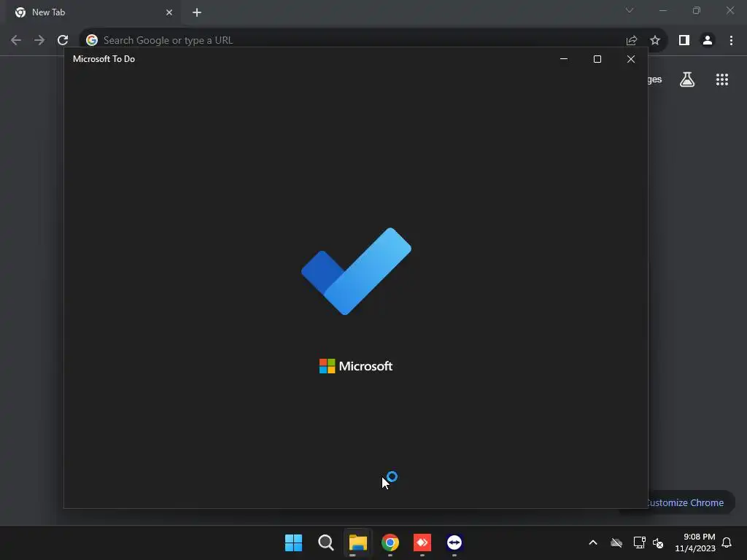Screen dimensions: 747x560
Task: Open the Search Labs flask icon
Action: coord(687,79)
